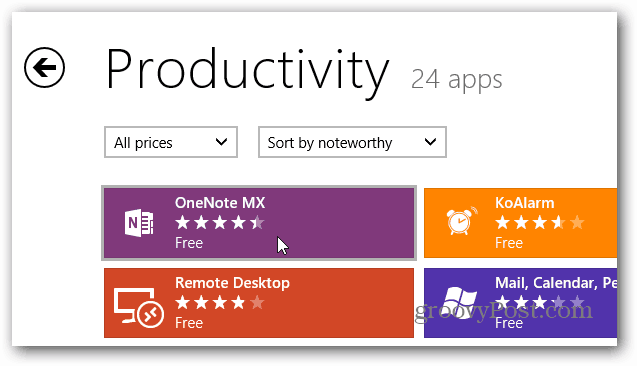Screen dimensions: 637x366
Task: Open the All prices dropdown
Action: (171, 142)
